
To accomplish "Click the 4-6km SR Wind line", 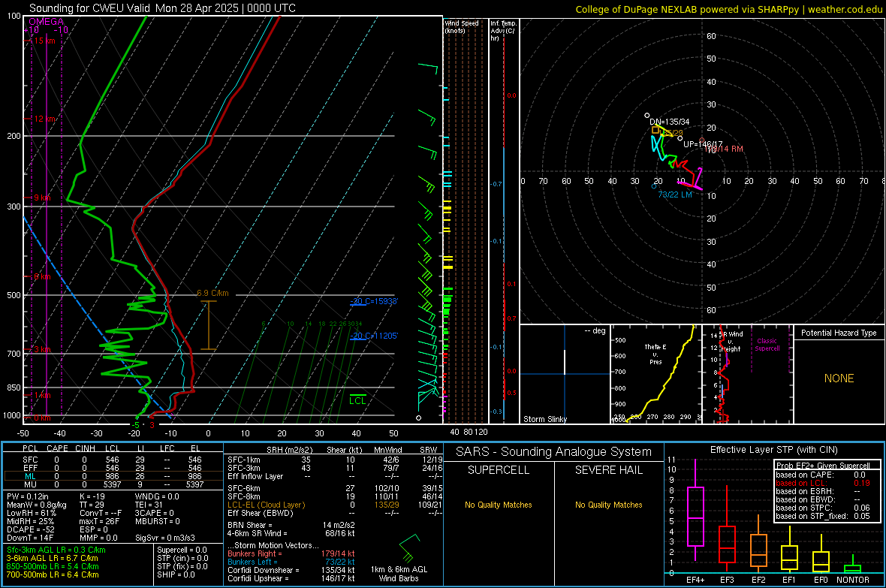I will [x=291, y=533].
